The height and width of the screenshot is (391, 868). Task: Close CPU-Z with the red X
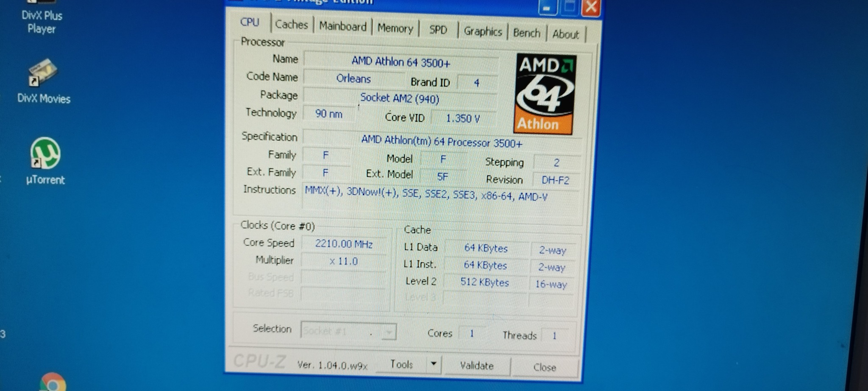(x=591, y=8)
